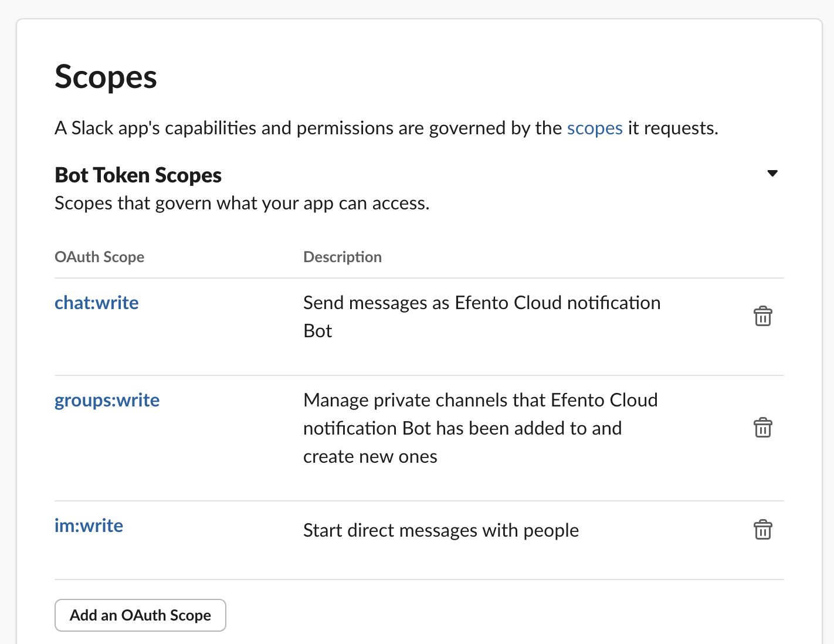Select the Bot Token Scopes heading

pos(138,175)
